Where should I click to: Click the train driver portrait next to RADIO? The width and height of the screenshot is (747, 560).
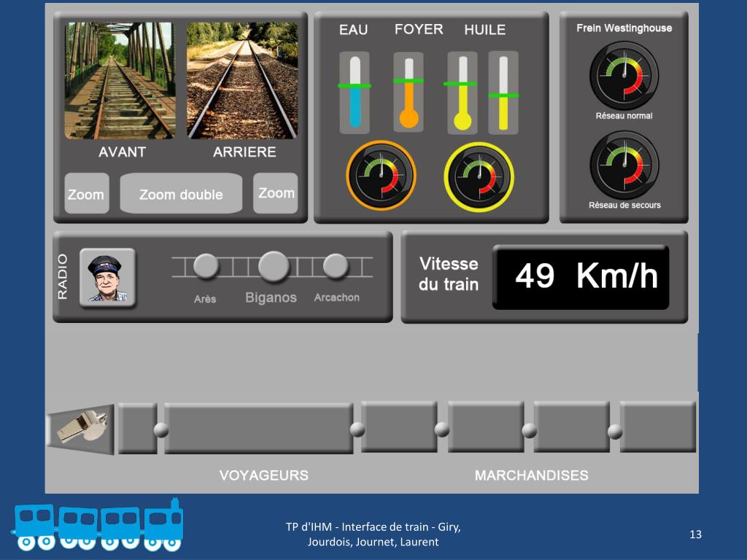(x=108, y=278)
